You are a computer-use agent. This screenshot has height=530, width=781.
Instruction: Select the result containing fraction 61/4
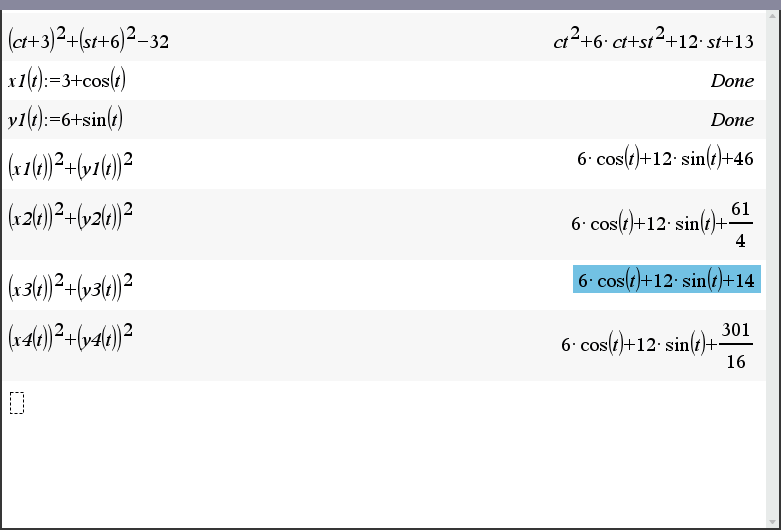coord(661,224)
